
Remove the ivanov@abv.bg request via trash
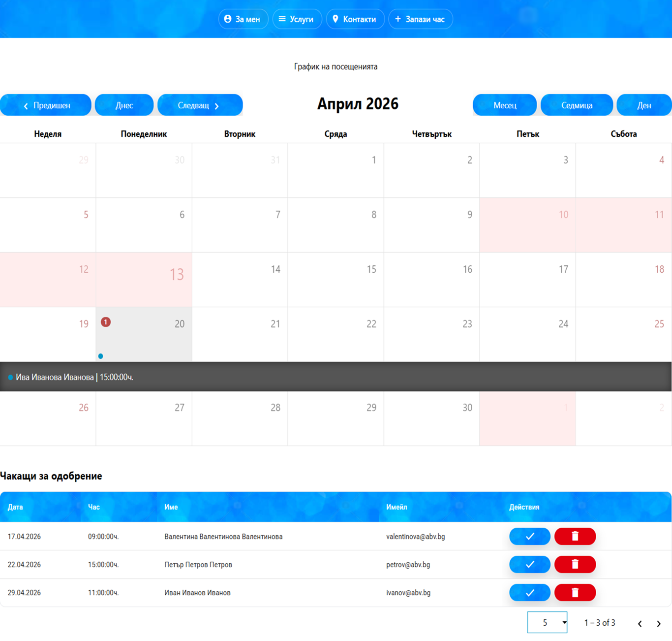click(575, 592)
